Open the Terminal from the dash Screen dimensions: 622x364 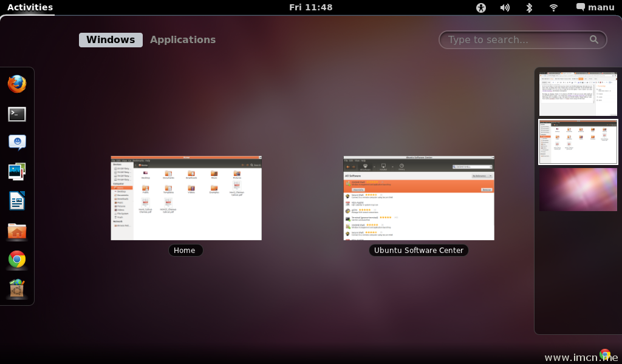17,114
